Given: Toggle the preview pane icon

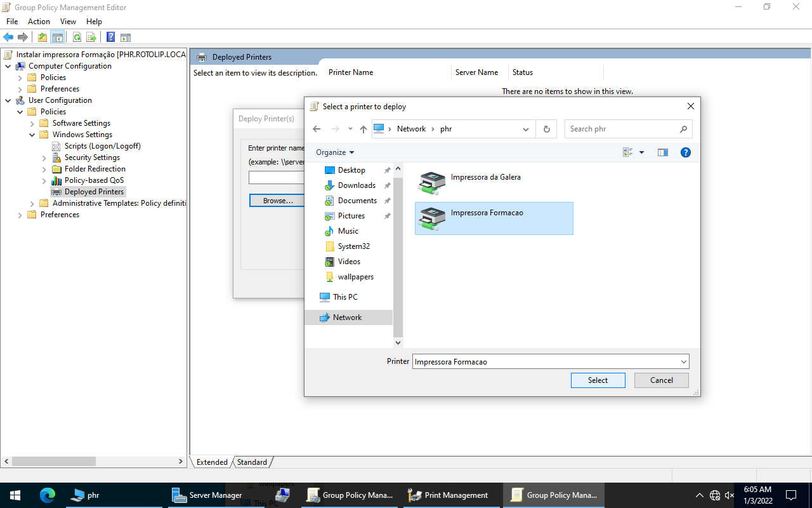Looking at the screenshot, I should (x=663, y=152).
